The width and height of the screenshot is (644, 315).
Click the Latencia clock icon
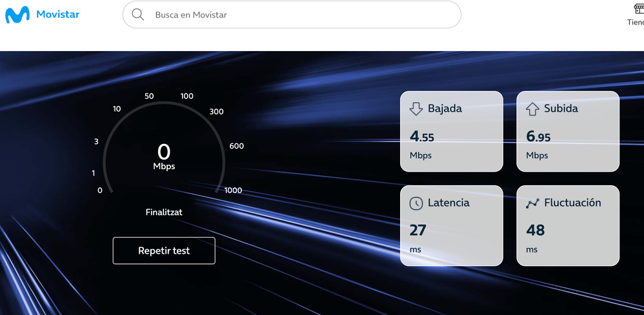click(x=416, y=203)
